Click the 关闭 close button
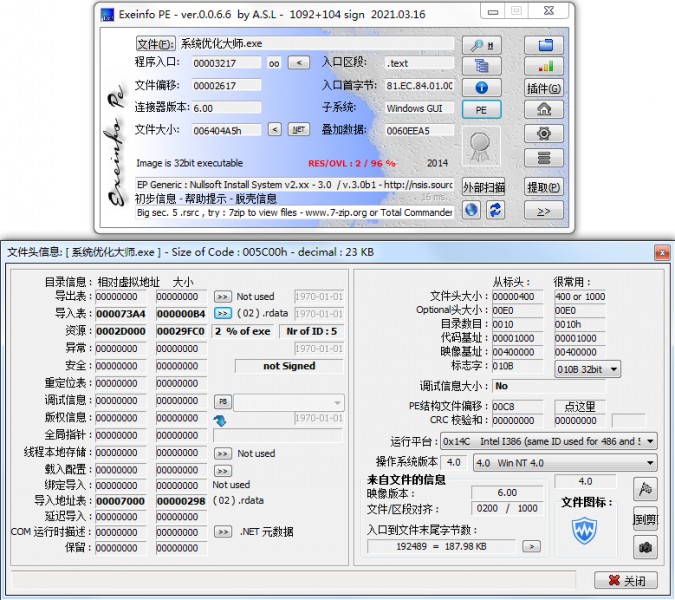The height and width of the screenshot is (600, 675). point(626,581)
